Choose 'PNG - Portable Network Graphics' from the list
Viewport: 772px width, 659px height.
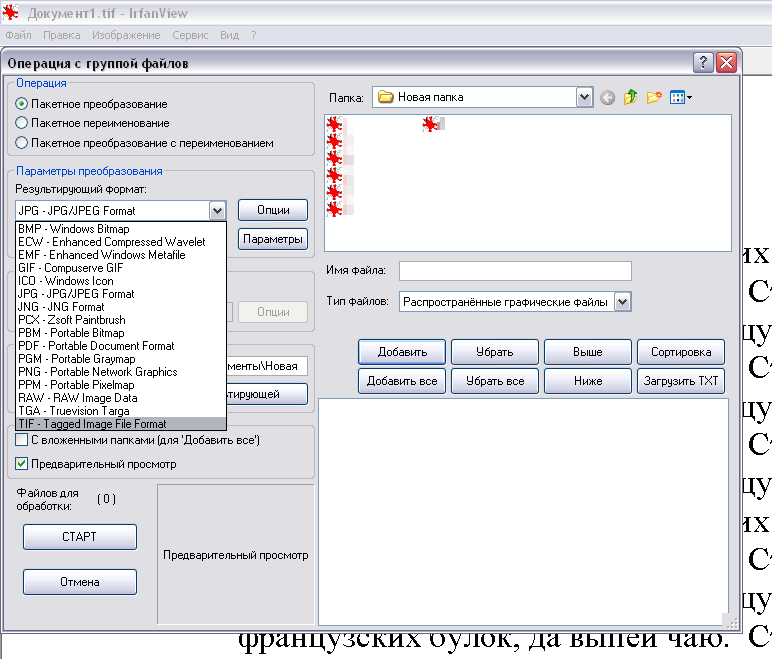click(x=98, y=372)
